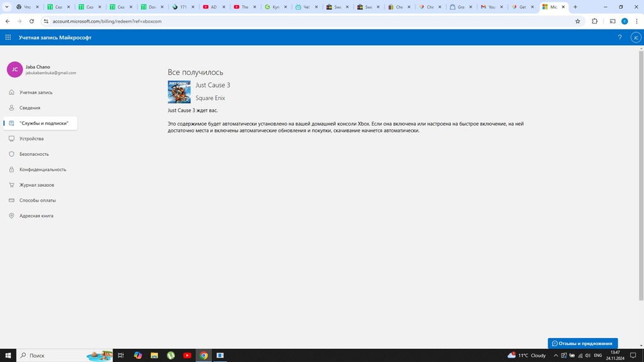Click the browser forward arrow

(x=19, y=21)
